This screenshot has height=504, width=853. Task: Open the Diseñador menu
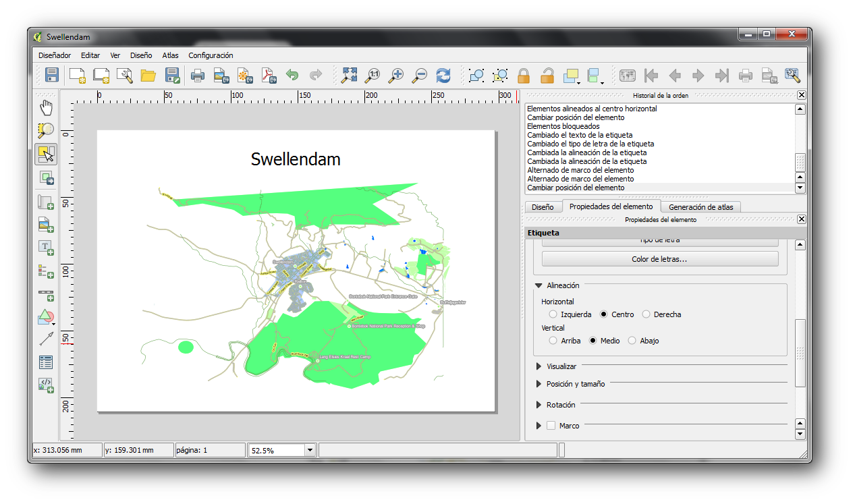55,55
